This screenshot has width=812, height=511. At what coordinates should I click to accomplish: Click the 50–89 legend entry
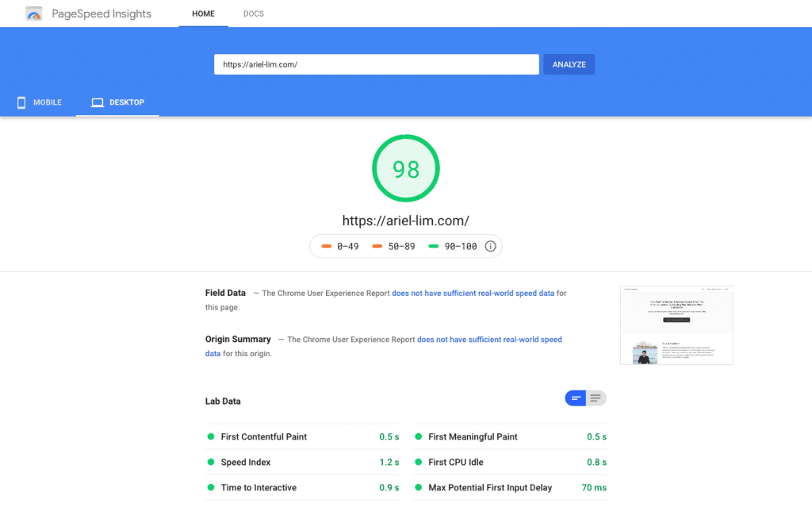(x=393, y=246)
